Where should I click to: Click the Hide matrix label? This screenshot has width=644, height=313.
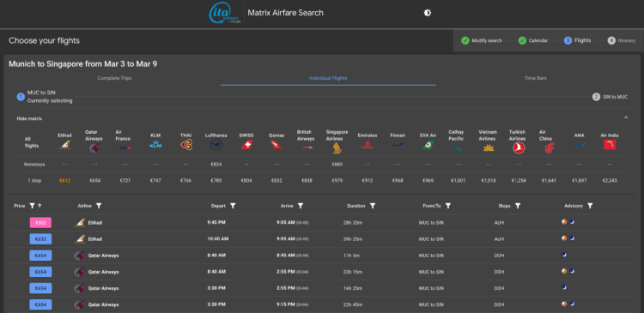point(29,118)
